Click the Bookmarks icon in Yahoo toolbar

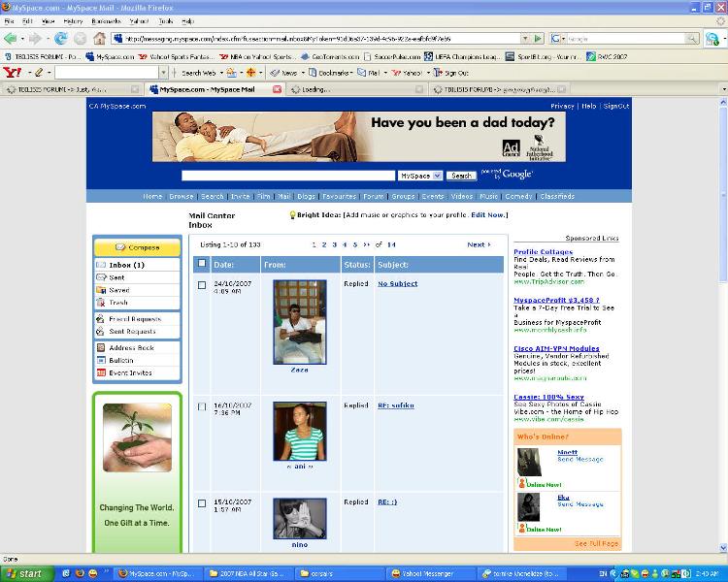[313, 73]
